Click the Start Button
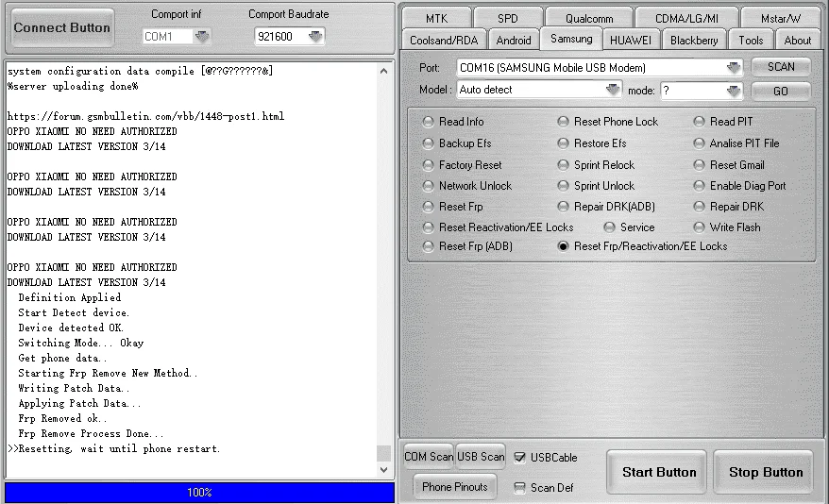 point(658,472)
